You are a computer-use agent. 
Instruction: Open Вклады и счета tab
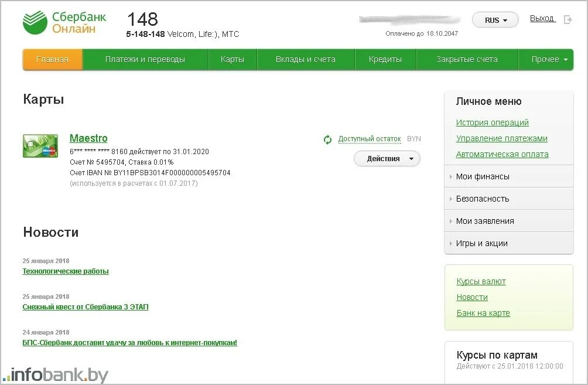306,59
